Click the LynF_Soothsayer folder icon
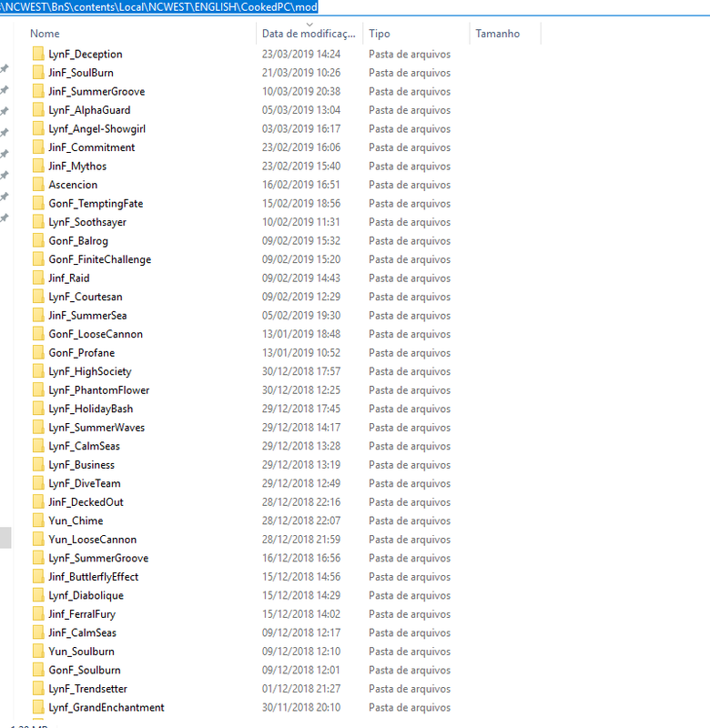 (38, 222)
